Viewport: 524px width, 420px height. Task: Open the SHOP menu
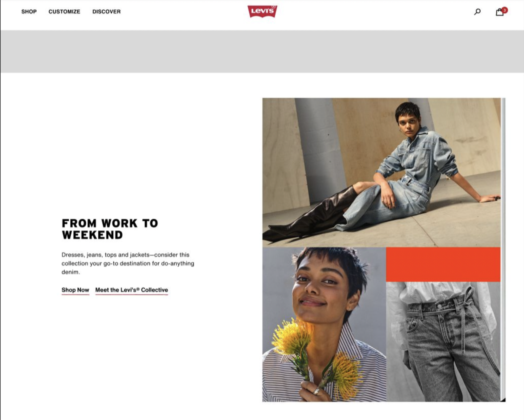(x=29, y=12)
